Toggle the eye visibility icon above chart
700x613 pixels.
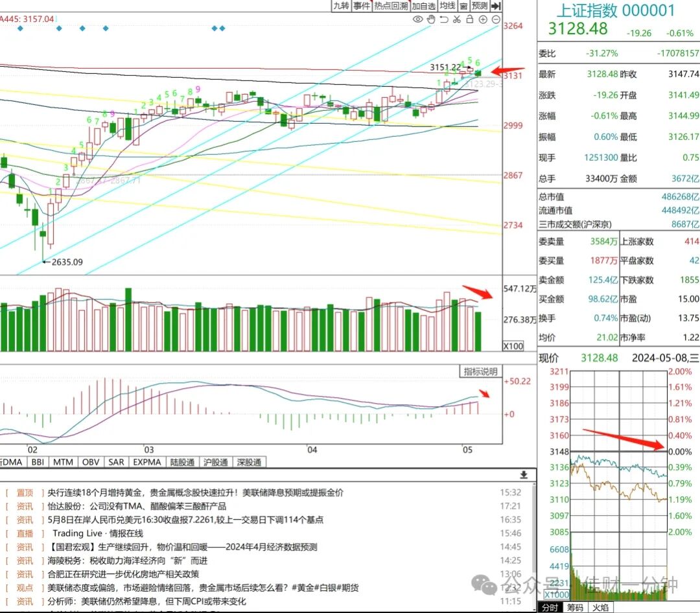(x=417, y=19)
